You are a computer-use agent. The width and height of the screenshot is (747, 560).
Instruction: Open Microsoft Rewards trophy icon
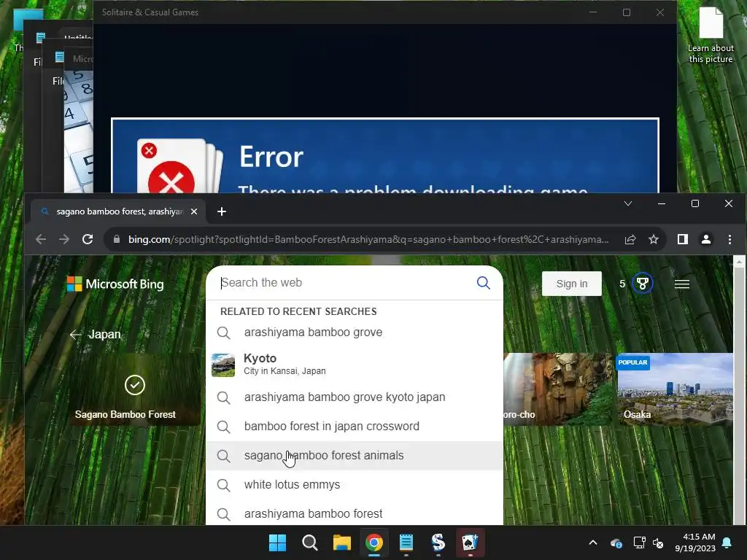pyautogui.click(x=642, y=284)
